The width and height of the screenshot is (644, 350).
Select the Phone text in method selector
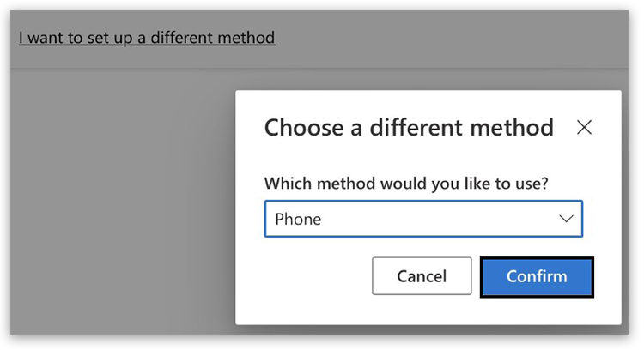click(x=298, y=219)
